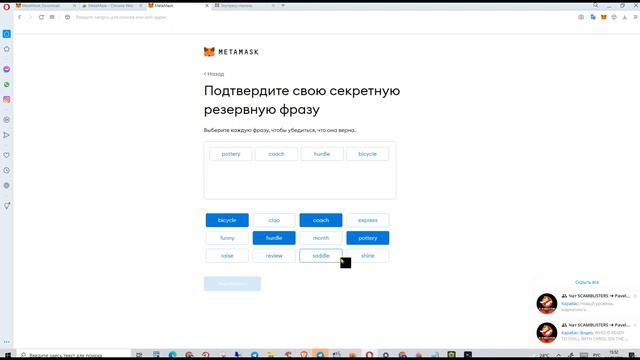The height and width of the screenshot is (360, 640).
Task: Go forward with browser forward arrow
Action: 30,17
